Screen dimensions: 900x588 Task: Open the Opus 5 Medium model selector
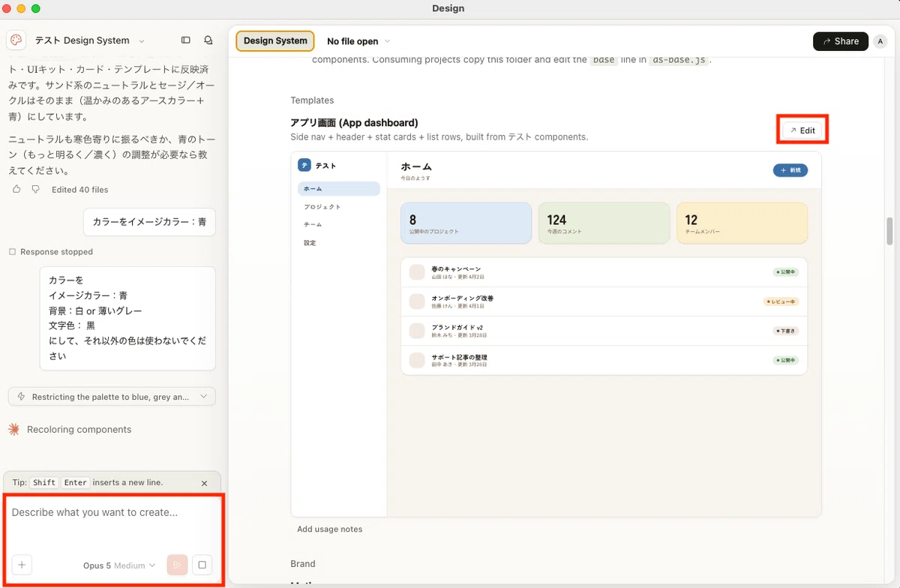119,565
